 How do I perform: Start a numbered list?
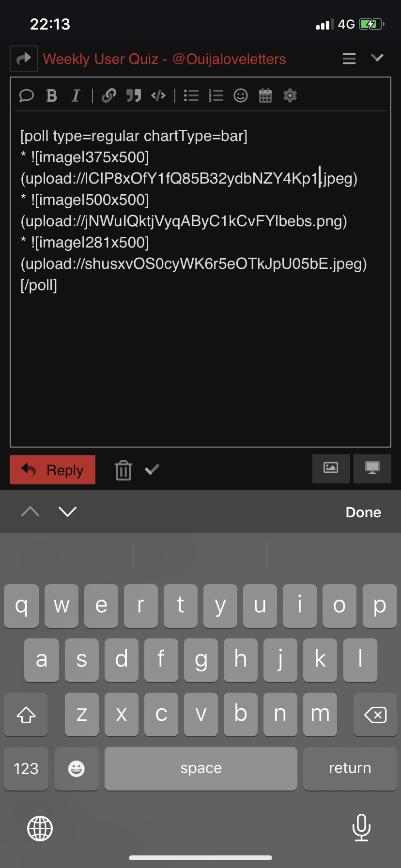click(x=216, y=95)
